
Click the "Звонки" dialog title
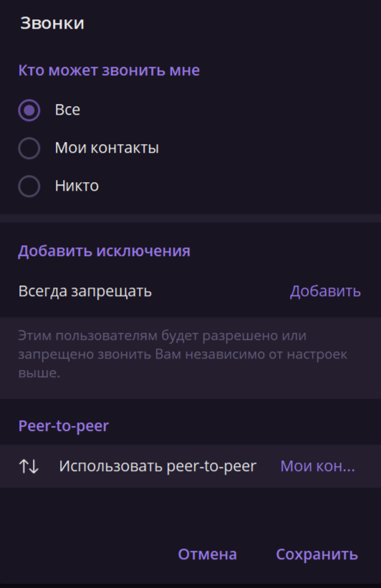[52, 23]
